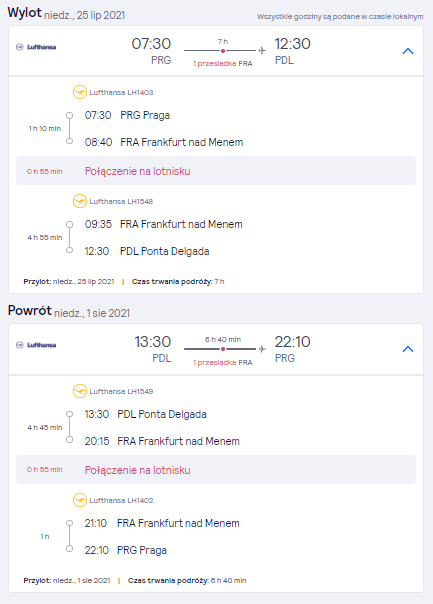Screen dimensions: 433x604
Task: Click the airplane icon on the return route line
Action: (262, 349)
